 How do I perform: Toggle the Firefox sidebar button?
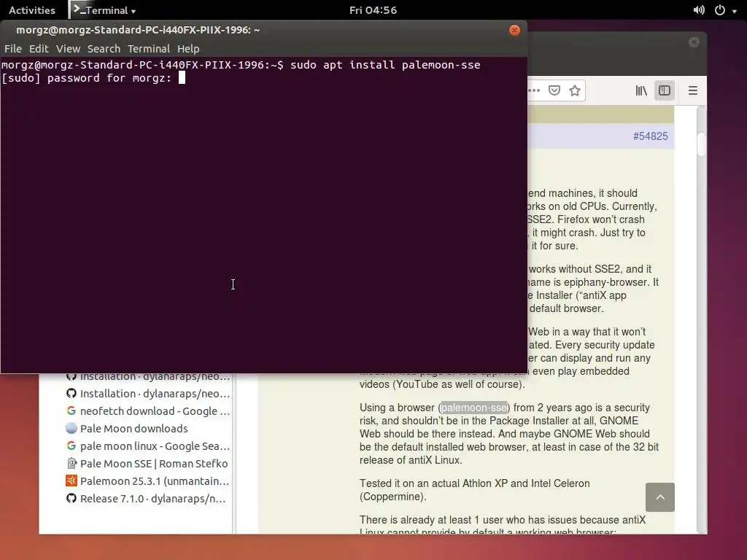point(665,90)
